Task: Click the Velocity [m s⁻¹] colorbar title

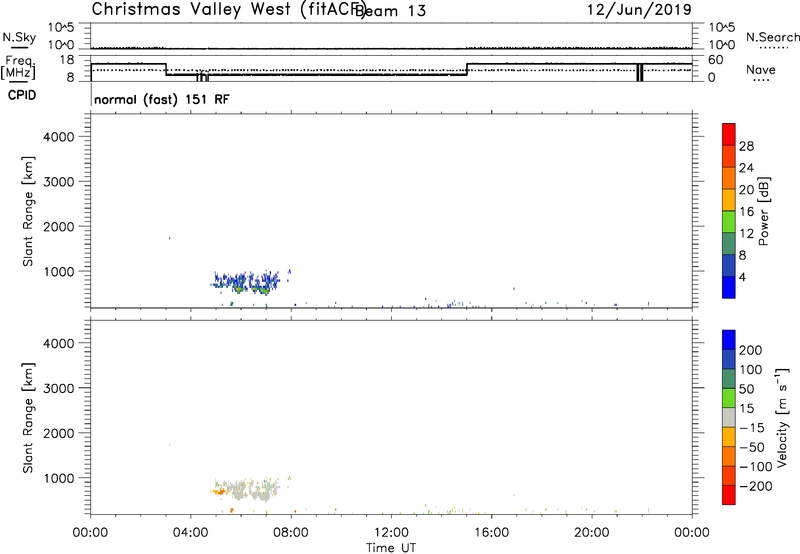Action: [782, 417]
